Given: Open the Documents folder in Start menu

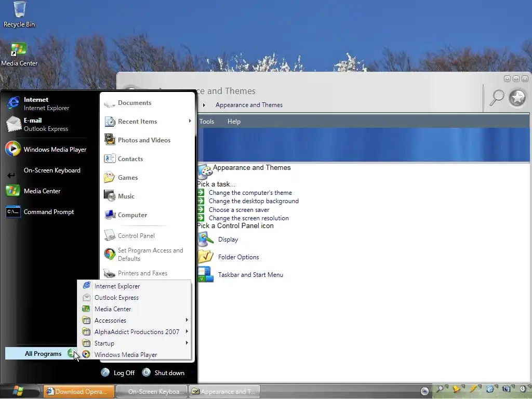Looking at the screenshot, I should point(128,103).
